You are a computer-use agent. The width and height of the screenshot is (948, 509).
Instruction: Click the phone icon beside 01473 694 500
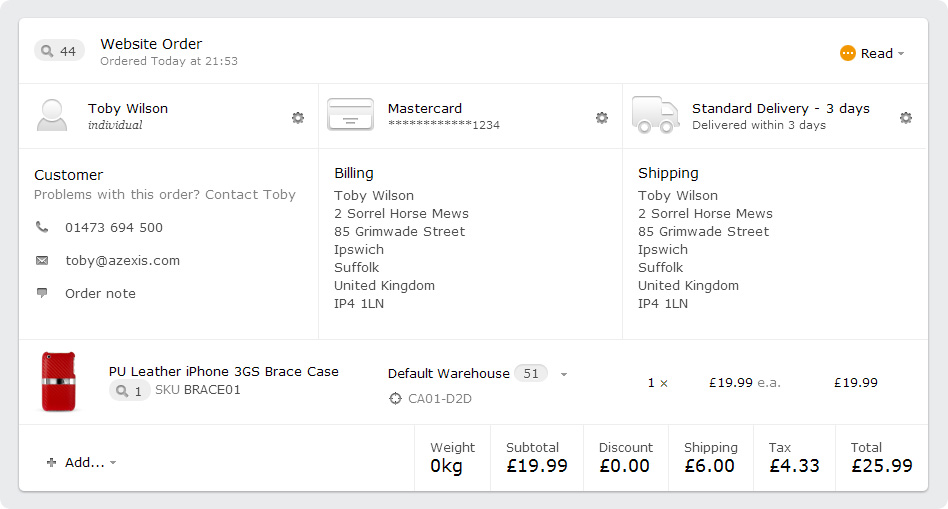[42, 227]
